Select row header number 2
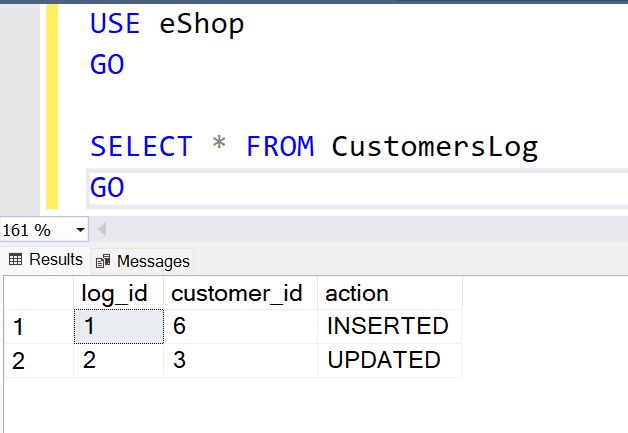 pos(39,360)
